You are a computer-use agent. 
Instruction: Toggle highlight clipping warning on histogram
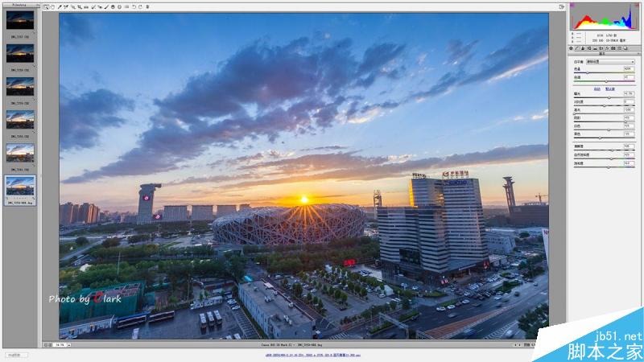click(637, 6)
